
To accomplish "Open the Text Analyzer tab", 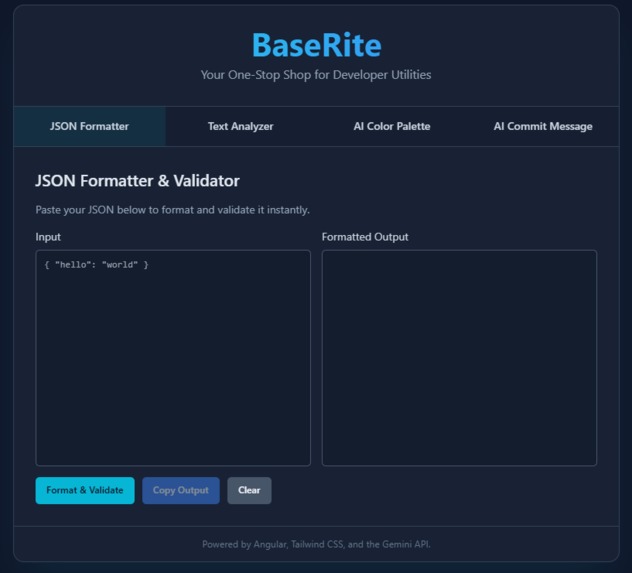I will pyautogui.click(x=241, y=126).
